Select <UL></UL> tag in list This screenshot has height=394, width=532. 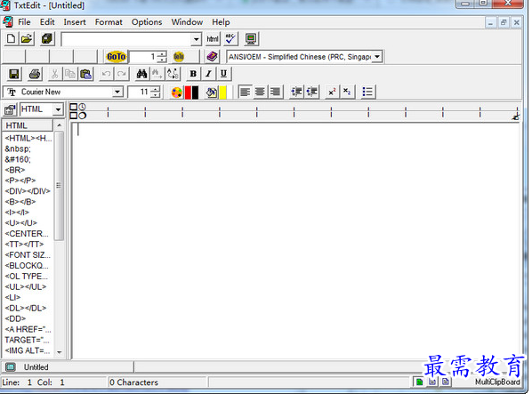pyautogui.click(x=26, y=287)
